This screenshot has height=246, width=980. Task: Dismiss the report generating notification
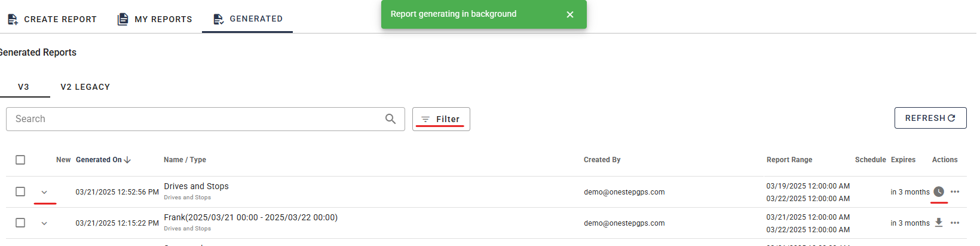coord(570,14)
